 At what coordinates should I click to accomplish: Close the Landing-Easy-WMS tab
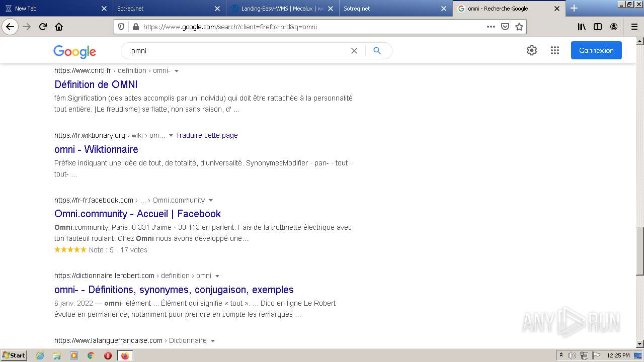point(331,9)
